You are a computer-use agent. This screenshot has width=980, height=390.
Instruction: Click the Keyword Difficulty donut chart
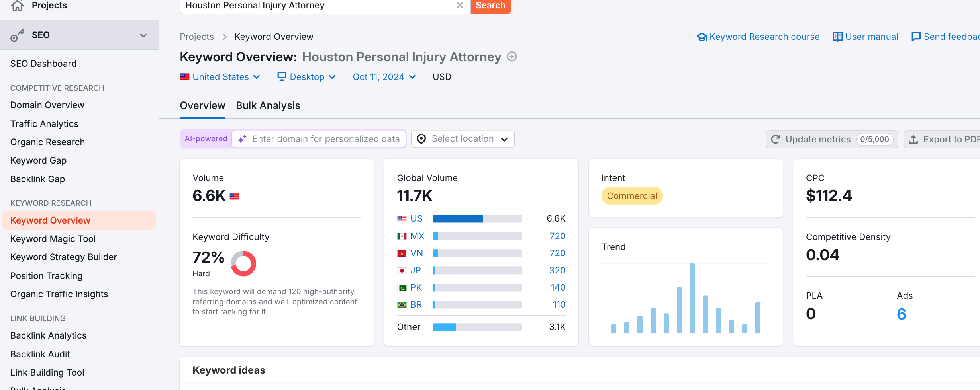243,263
